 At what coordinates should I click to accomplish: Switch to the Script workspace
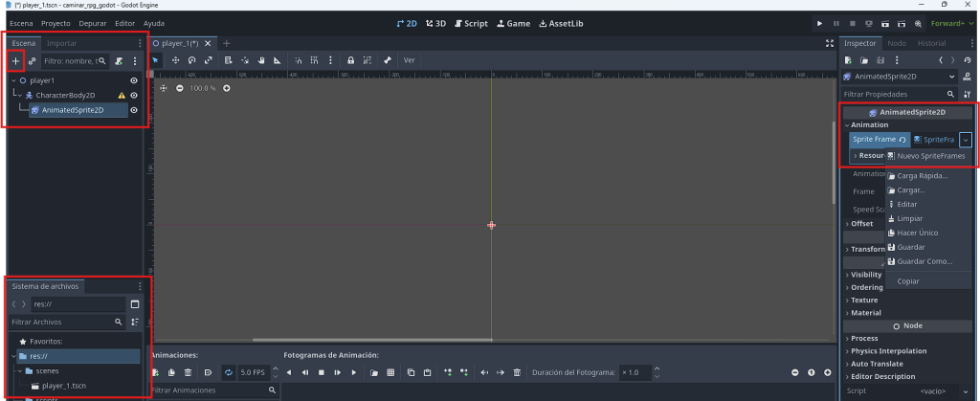click(x=470, y=22)
